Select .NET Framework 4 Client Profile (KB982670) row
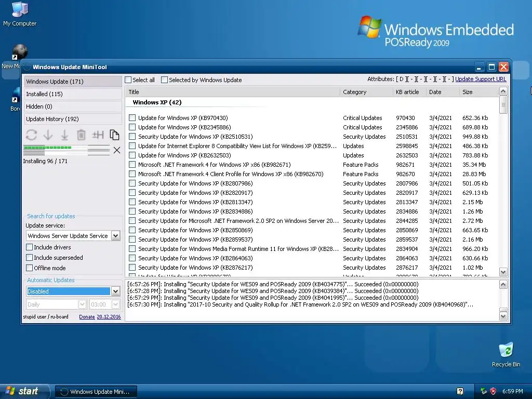 [x=312, y=174]
